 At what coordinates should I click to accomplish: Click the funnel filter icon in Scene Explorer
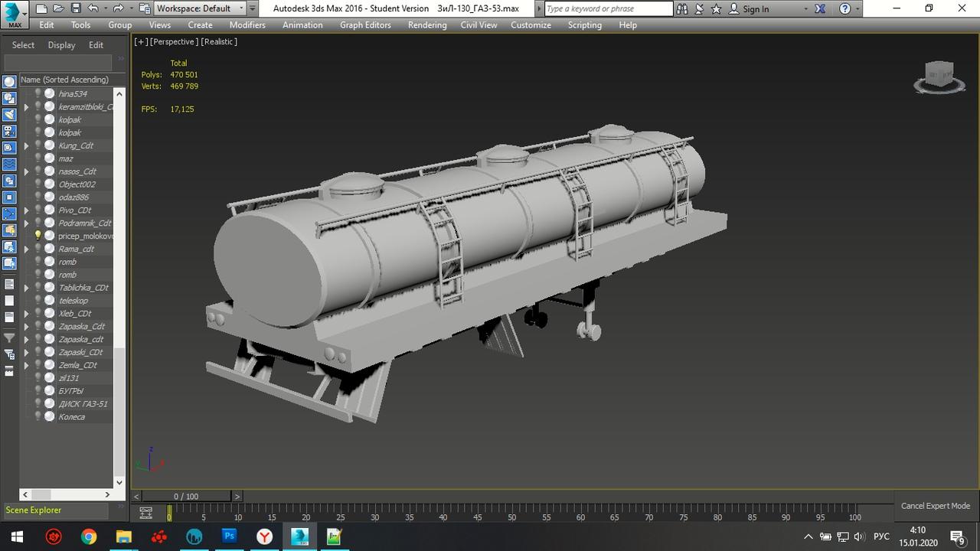[9, 337]
